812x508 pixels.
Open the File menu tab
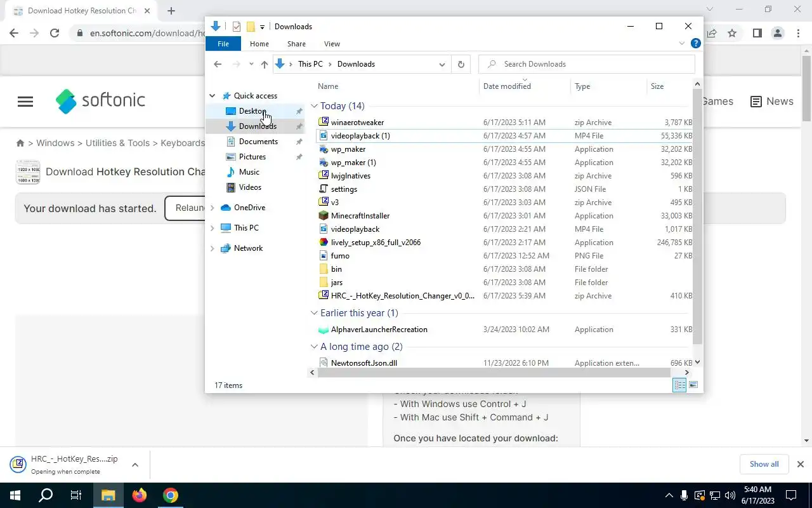[223, 44]
